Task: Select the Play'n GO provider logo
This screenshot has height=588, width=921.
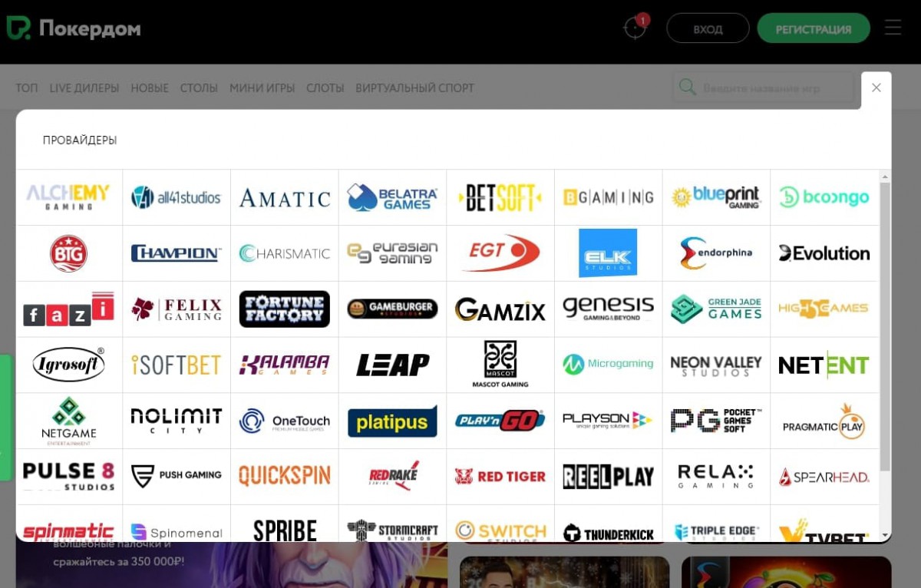Action: pyautogui.click(x=500, y=421)
